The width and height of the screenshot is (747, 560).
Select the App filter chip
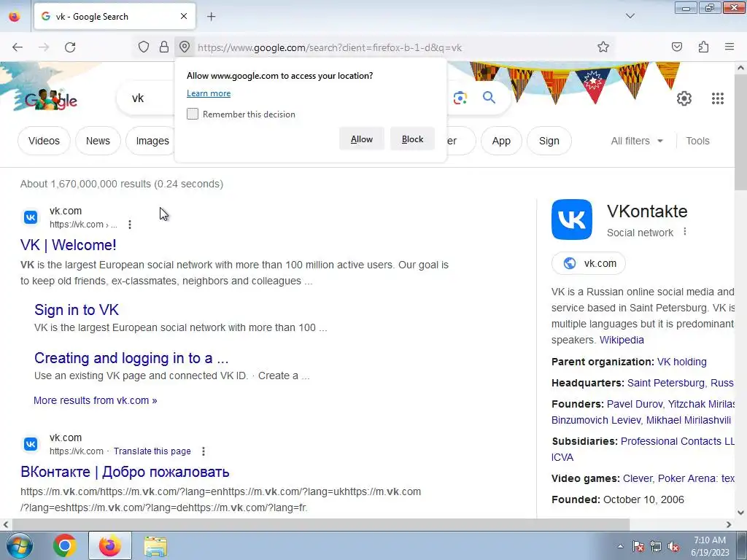click(501, 141)
